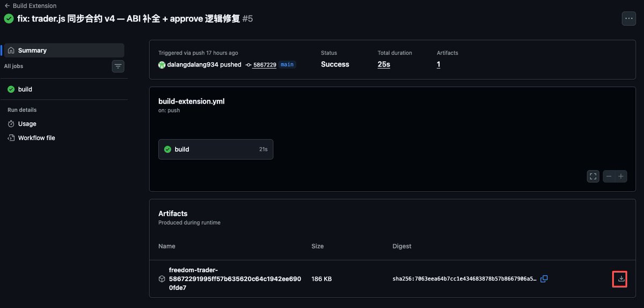Jump to artifacts via the 1 count

point(438,64)
